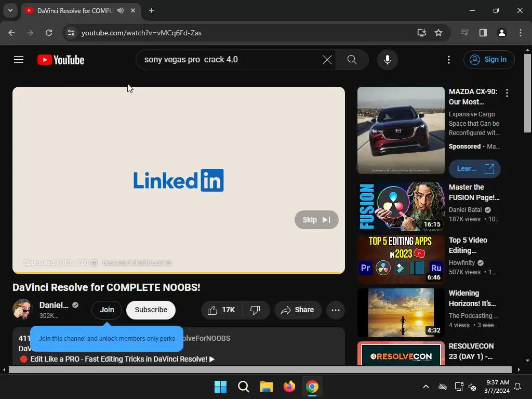Subscribe to the channel
This screenshot has width=532, height=399.
point(151,310)
